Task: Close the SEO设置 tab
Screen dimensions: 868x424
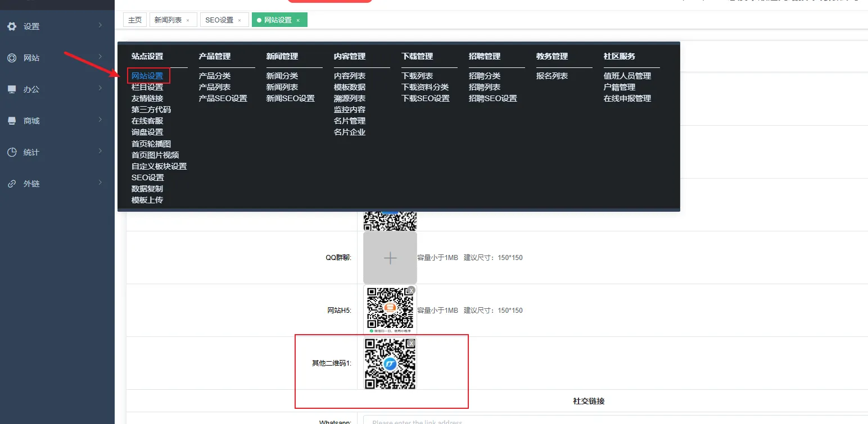Action: point(239,20)
